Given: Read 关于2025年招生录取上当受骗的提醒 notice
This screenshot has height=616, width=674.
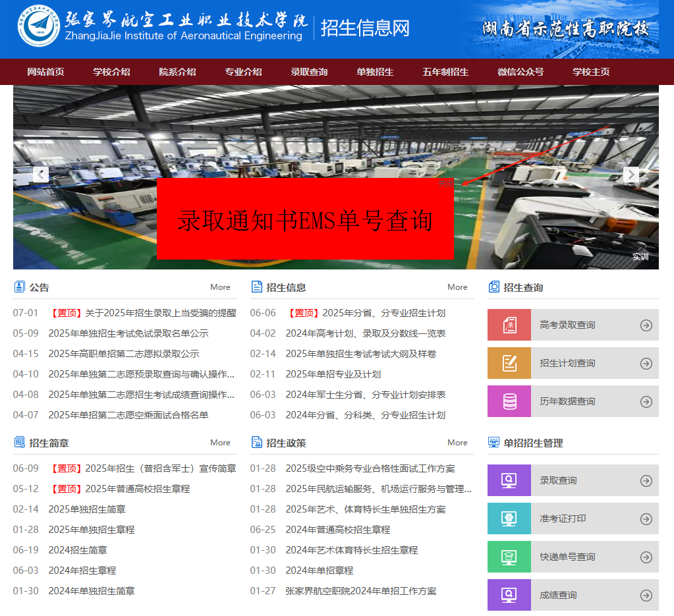Looking at the screenshot, I should (160, 313).
